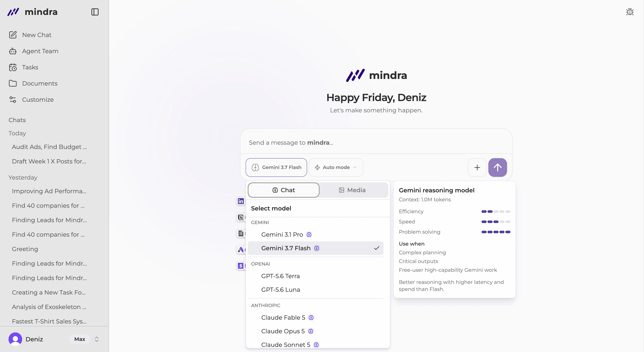This screenshot has height=352, width=644.
Task: Open the Gemini 3.7 Flash model selector
Action: coord(276,167)
